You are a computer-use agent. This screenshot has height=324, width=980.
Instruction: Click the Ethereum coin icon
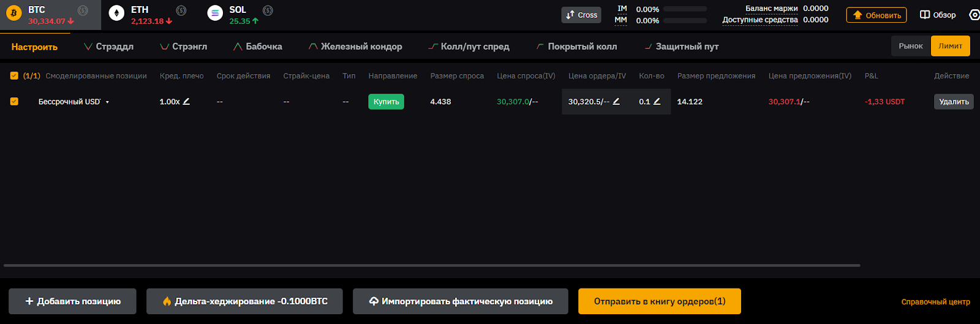pyautogui.click(x=116, y=13)
